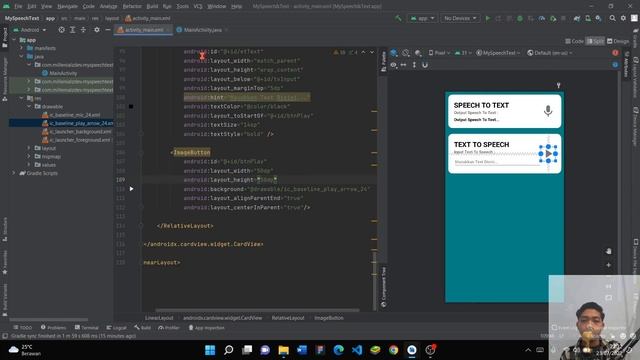
Task: Switch to MainActivity.java tab
Action: click(x=202, y=30)
